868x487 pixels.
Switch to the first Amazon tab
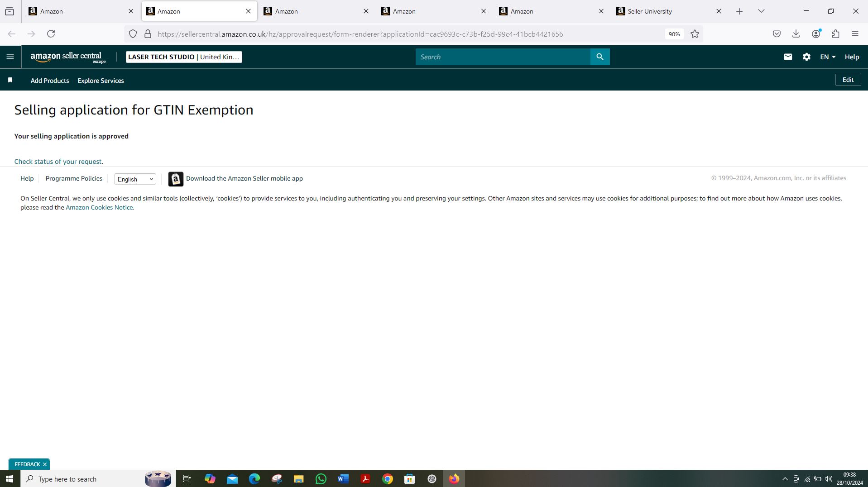pyautogui.click(x=82, y=11)
